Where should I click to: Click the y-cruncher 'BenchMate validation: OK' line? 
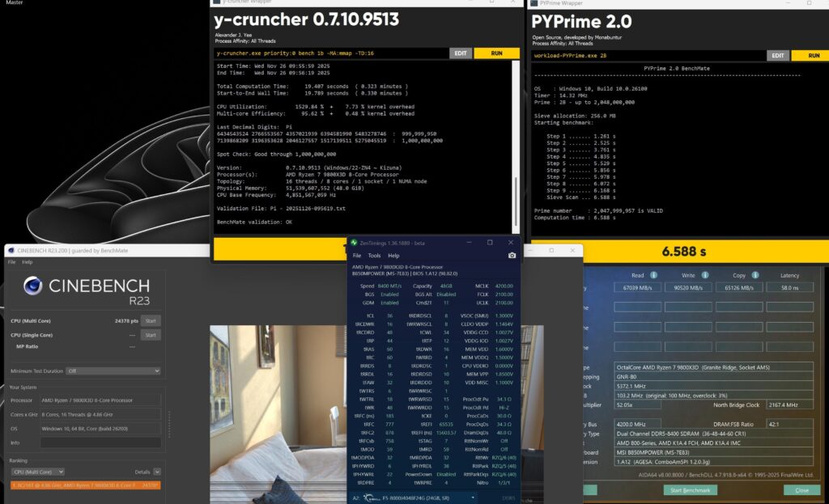pos(254,222)
